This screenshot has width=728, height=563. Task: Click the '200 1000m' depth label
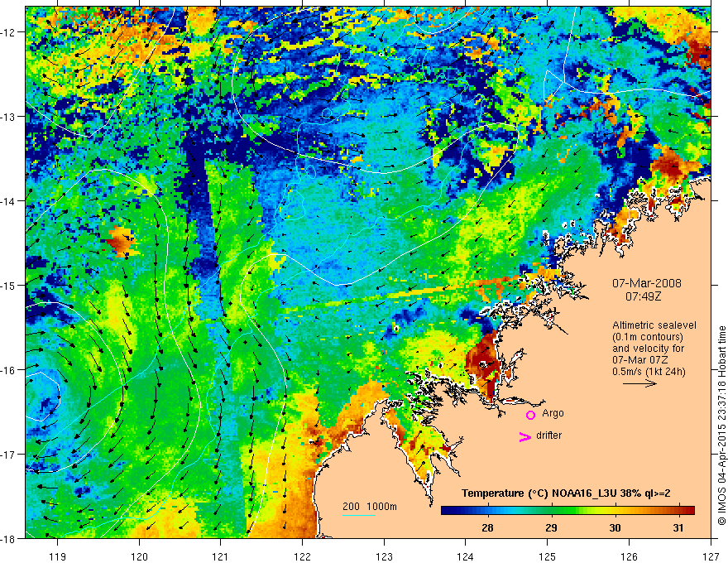pyautogui.click(x=370, y=507)
